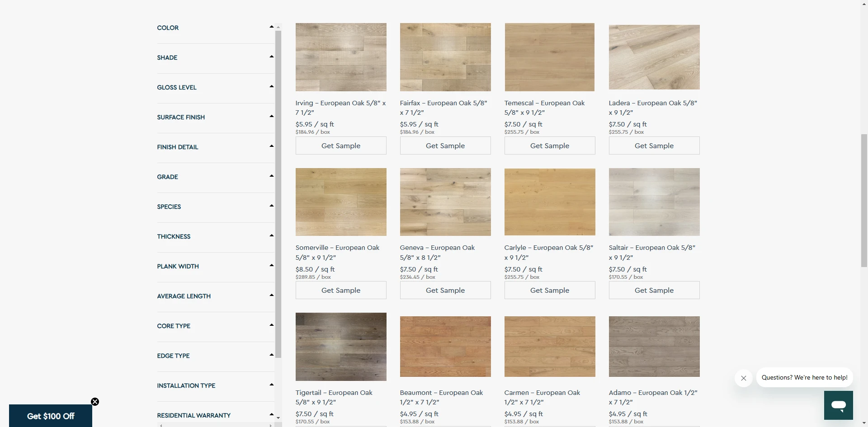Click the down arrow on the filter scrollbar
The width and height of the screenshot is (868, 427).
click(278, 418)
